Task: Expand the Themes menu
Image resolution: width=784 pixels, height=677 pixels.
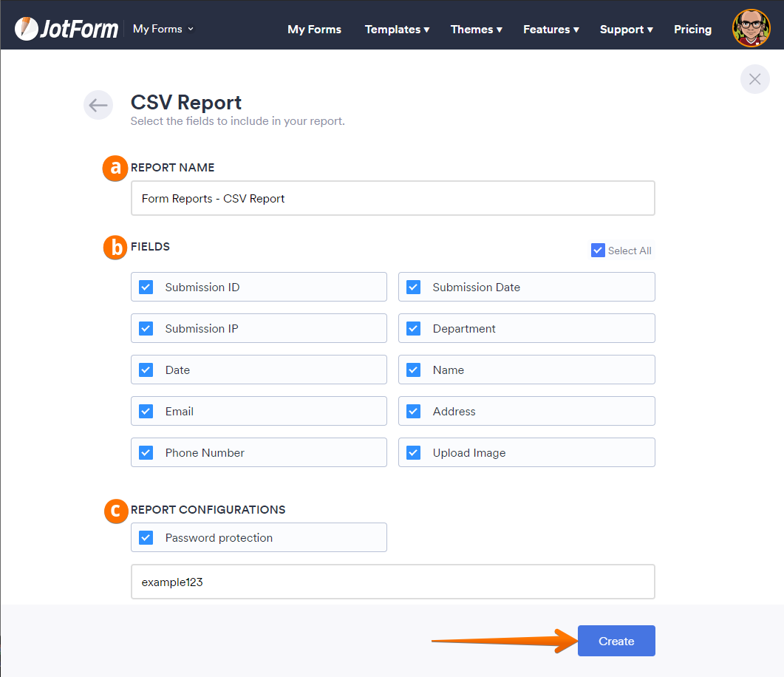Action: (476, 30)
